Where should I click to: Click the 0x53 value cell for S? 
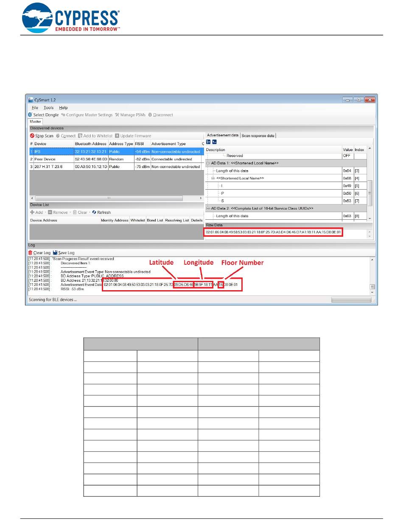point(347,201)
